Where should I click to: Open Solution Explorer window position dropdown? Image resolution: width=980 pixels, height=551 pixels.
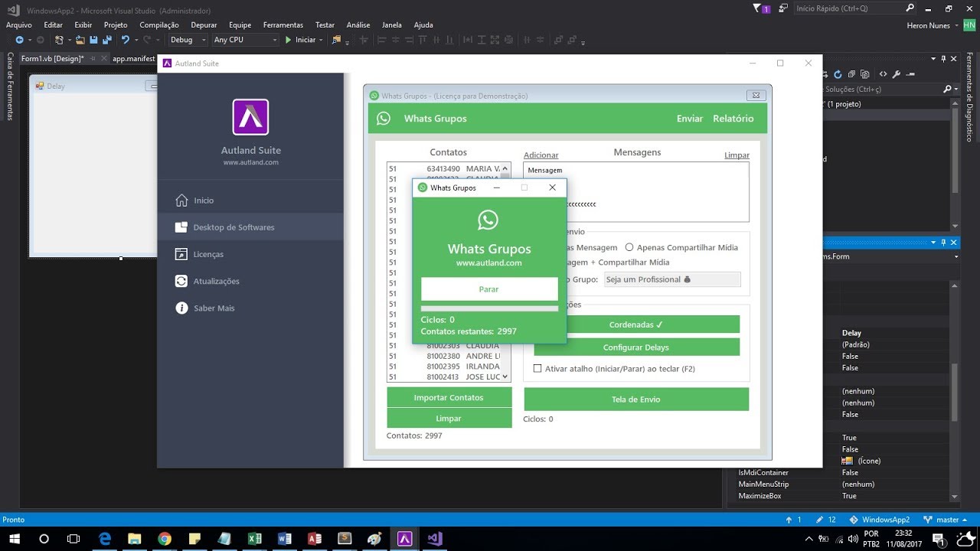coord(933,58)
